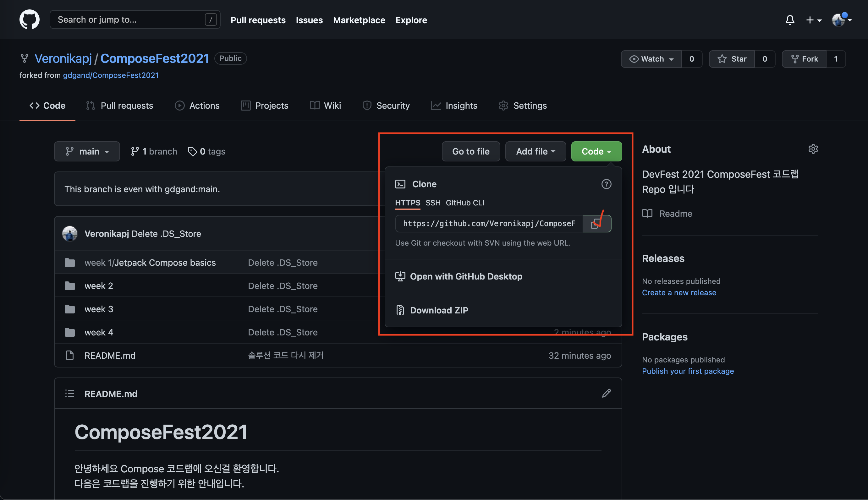This screenshot has height=500, width=868.
Task: Open the notifications bell
Action: point(790,20)
